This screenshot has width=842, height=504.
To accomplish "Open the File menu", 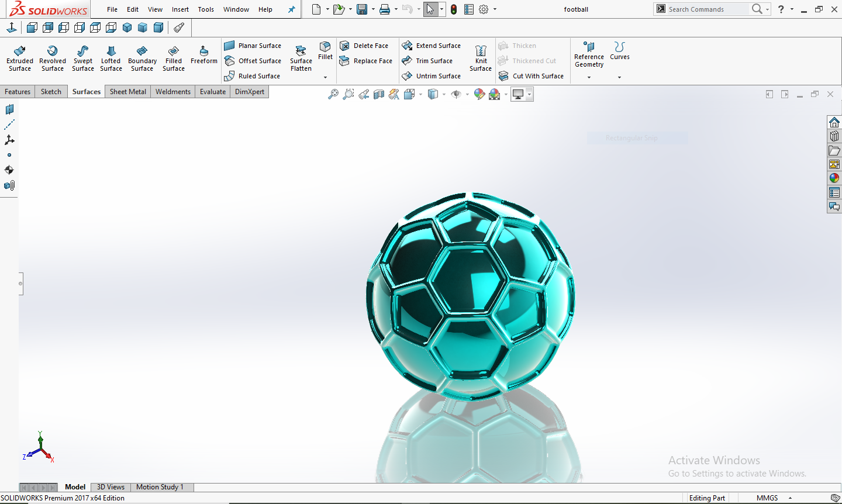I will pyautogui.click(x=112, y=9).
